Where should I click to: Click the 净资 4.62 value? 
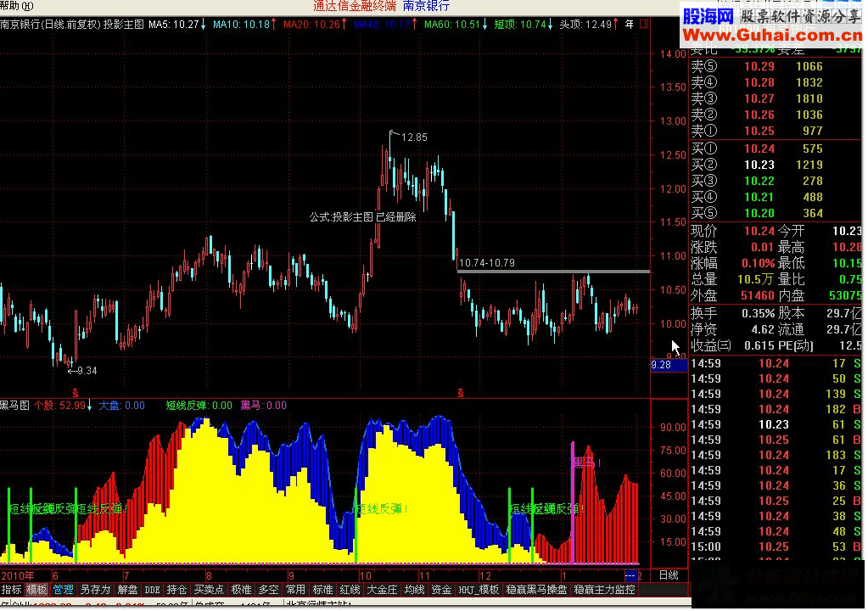coord(763,329)
